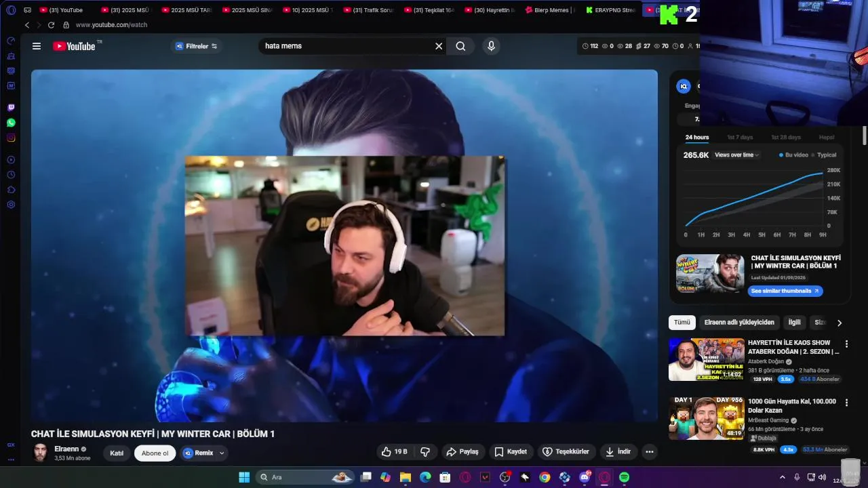The width and height of the screenshot is (868, 488).
Task: Reload the page
Action: [51, 25]
